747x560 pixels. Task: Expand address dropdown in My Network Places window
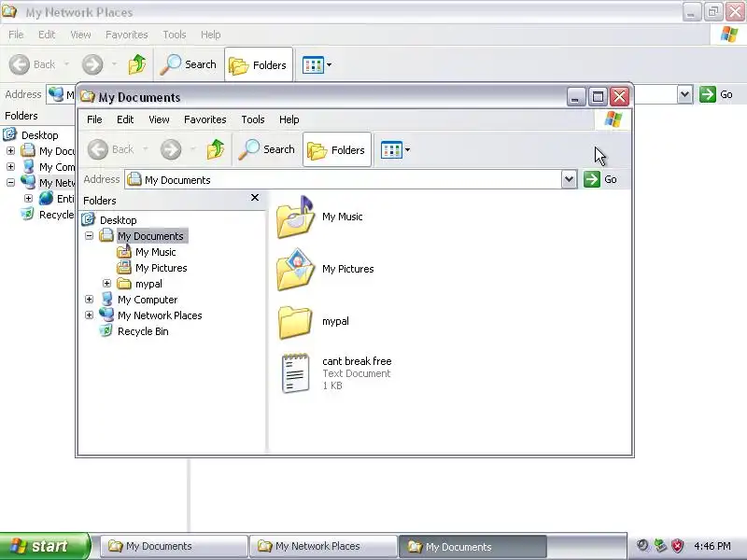coord(684,94)
